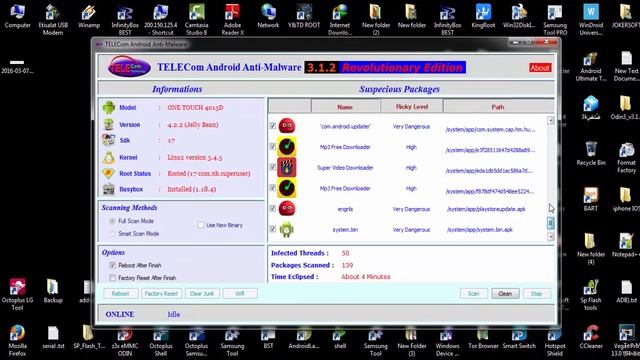Open Octoplus LG Tool desktop icon
Viewport: 640px width, 360px height.
point(18,294)
